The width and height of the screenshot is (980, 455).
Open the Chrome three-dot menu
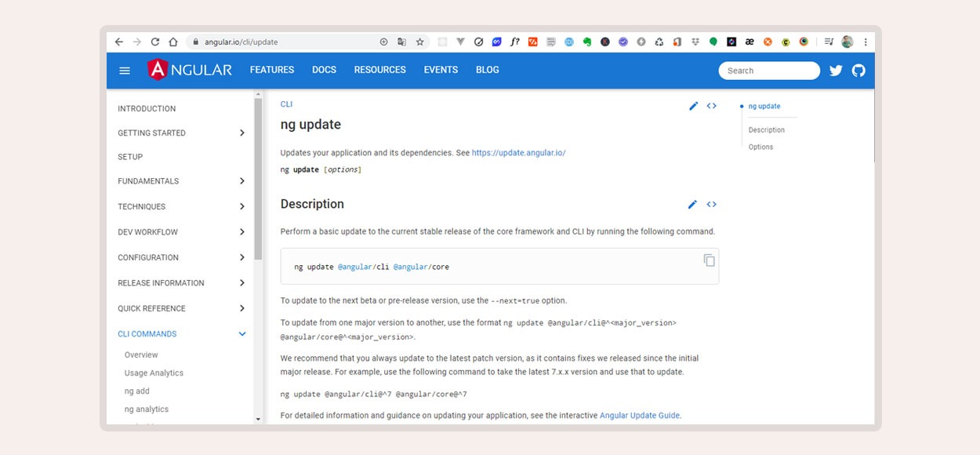(x=866, y=42)
